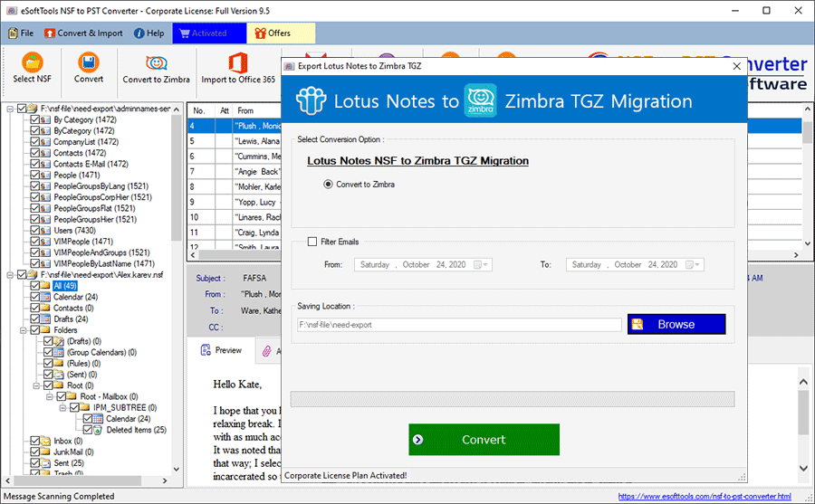Screen dimensions: 815x504
Task: Click the (Group Calendars) (0) calendar icon
Action: tap(59, 352)
